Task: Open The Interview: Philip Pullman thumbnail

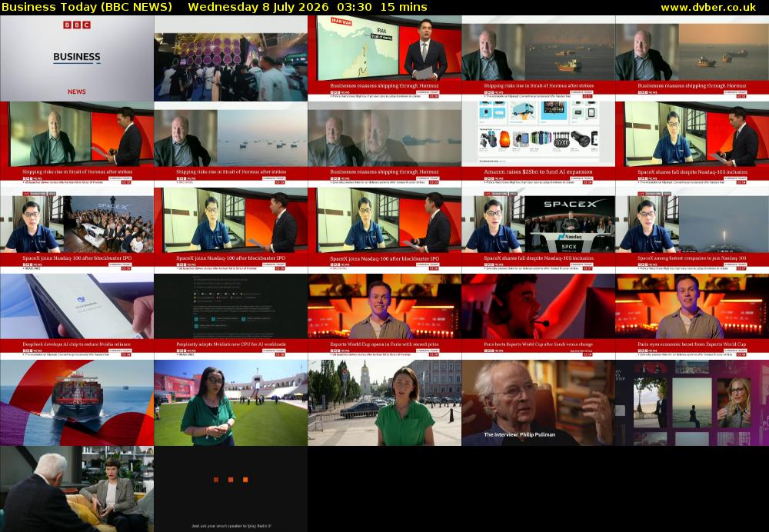Action: tap(538, 403)
